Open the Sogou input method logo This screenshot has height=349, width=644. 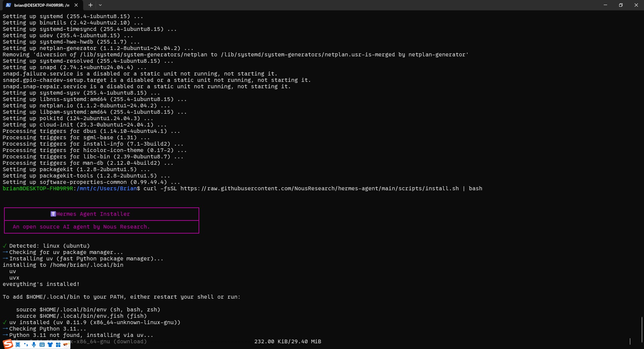(x=8, y=344)
